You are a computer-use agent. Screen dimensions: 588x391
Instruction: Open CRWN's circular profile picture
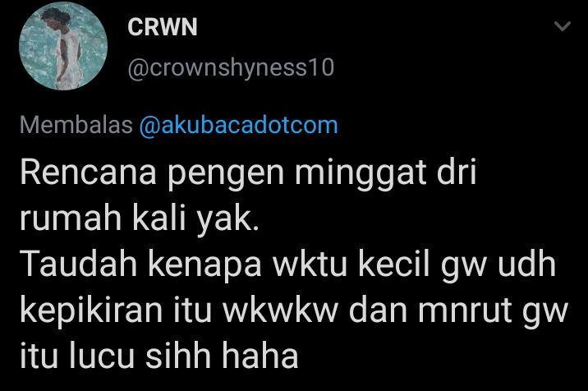63,46
